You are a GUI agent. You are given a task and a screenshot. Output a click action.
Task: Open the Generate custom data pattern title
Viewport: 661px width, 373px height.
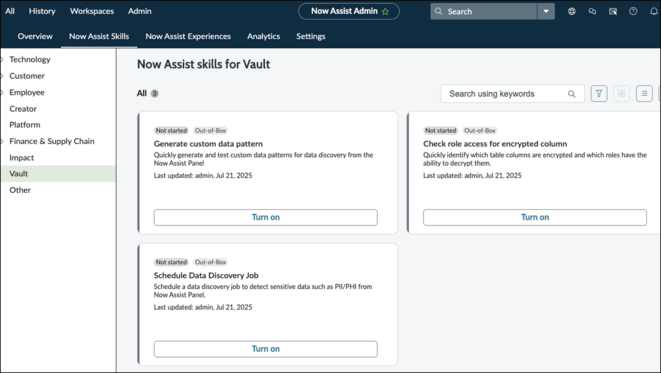click(208, 144)
